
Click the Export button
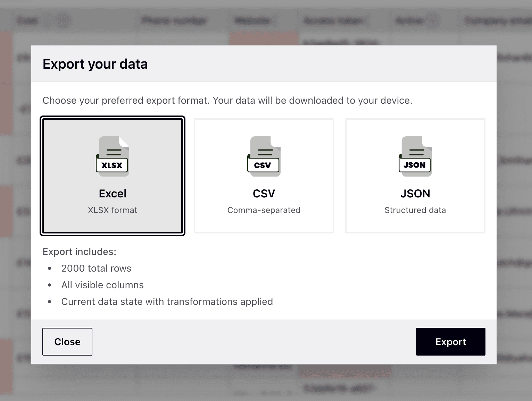tap(450, 342)
